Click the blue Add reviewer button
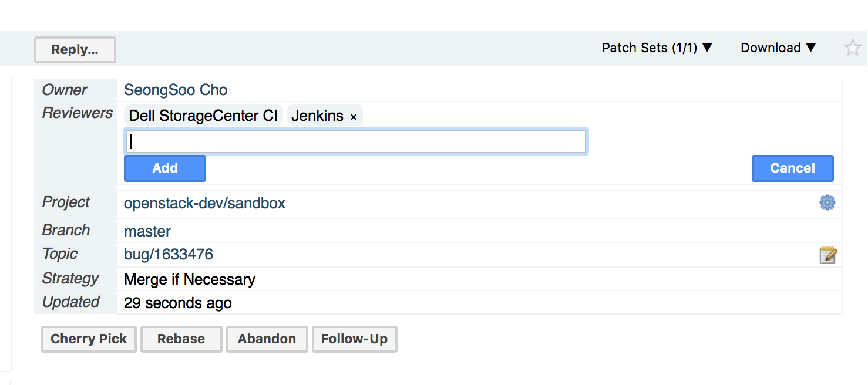The width and height of the screenshot is (868, 385). [165, 168]
